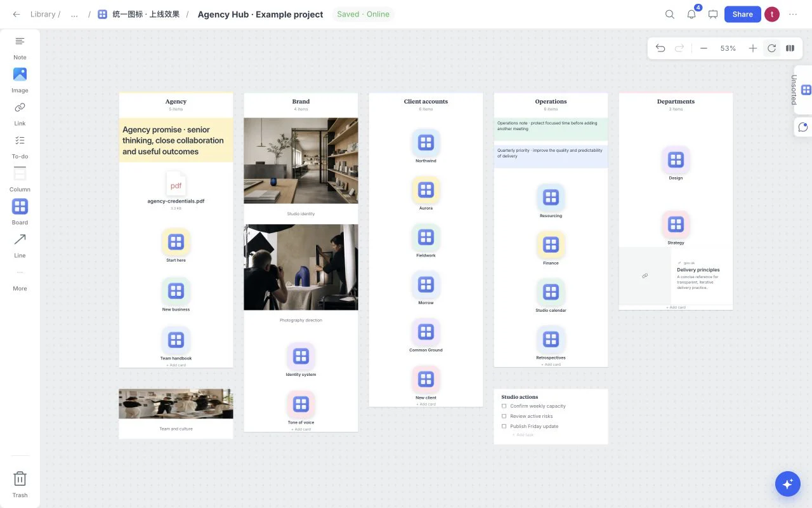Open the Unsorted side panel tab
Viewport: 812px width, 508px height.
(x=802, y=90)
